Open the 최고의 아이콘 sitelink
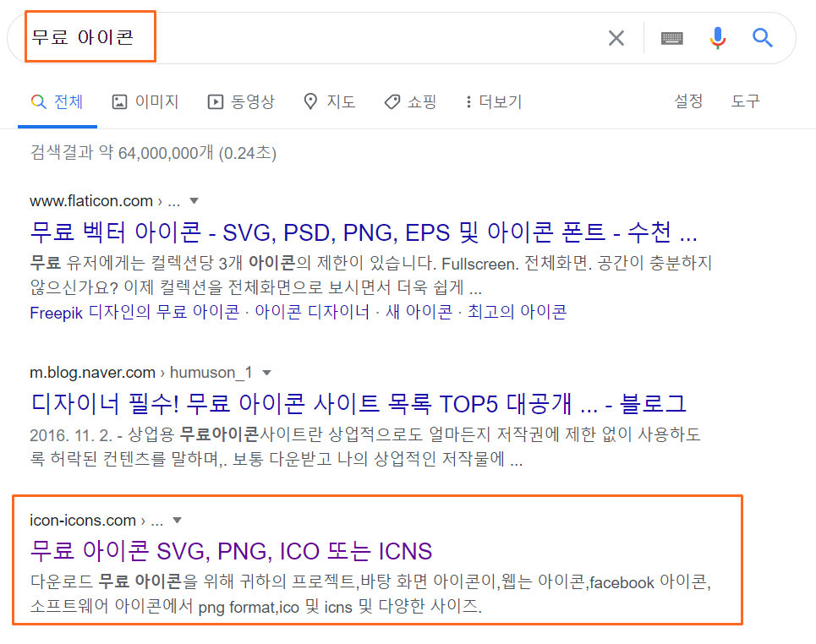The width and height of the screenshot is (816, 644). (517, 312)
